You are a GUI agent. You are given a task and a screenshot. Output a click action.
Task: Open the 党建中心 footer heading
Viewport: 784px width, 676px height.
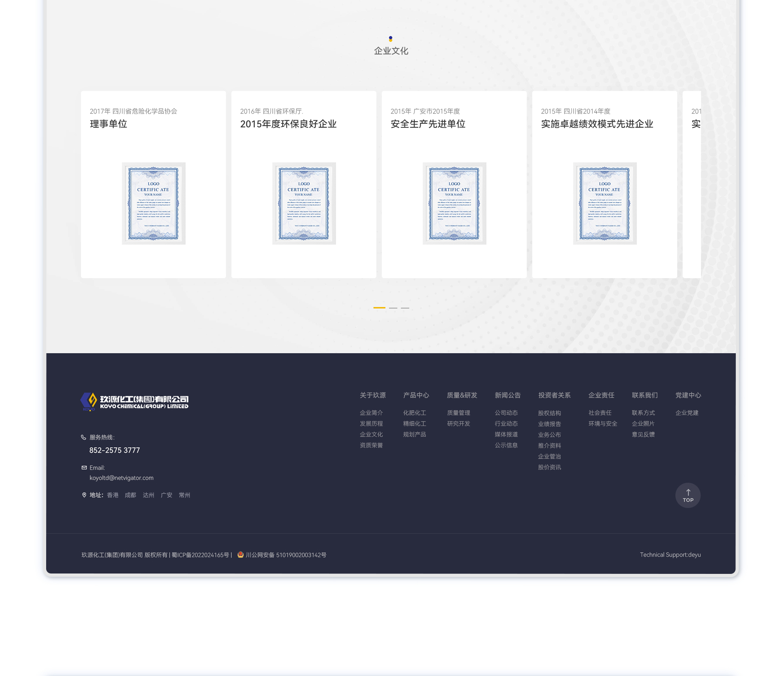[x=688, y=395]
